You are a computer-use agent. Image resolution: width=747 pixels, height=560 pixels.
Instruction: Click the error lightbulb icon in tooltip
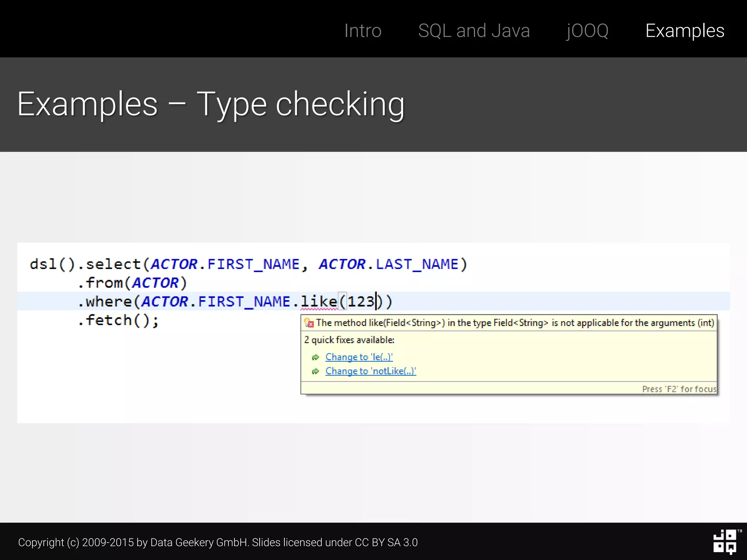(x=309, y=323)
